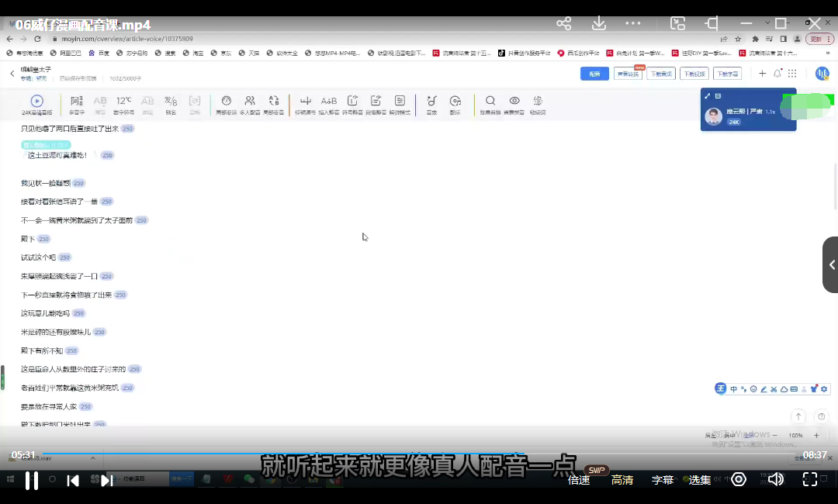The height and width of the screenshot is (504, 838).
Task: Click the plus icon in the moyin header
Action: (x=762, y=73)
